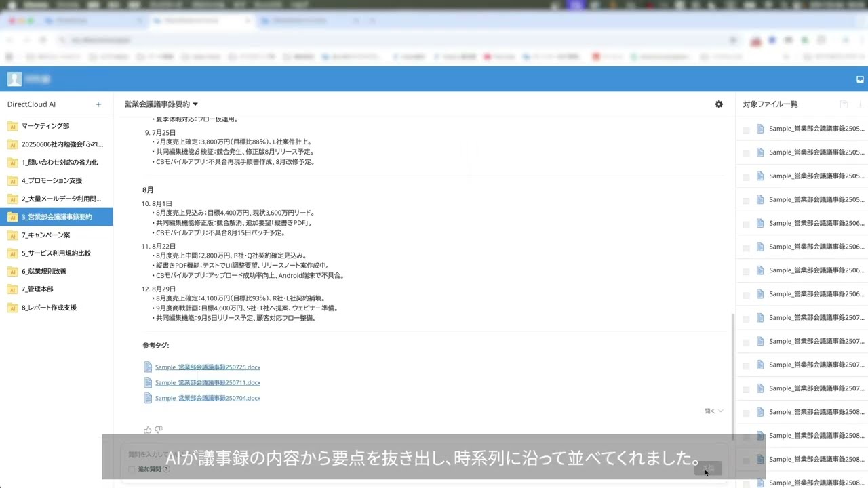Open the 営業会議議事録要約 dropdown

point(161,104)
